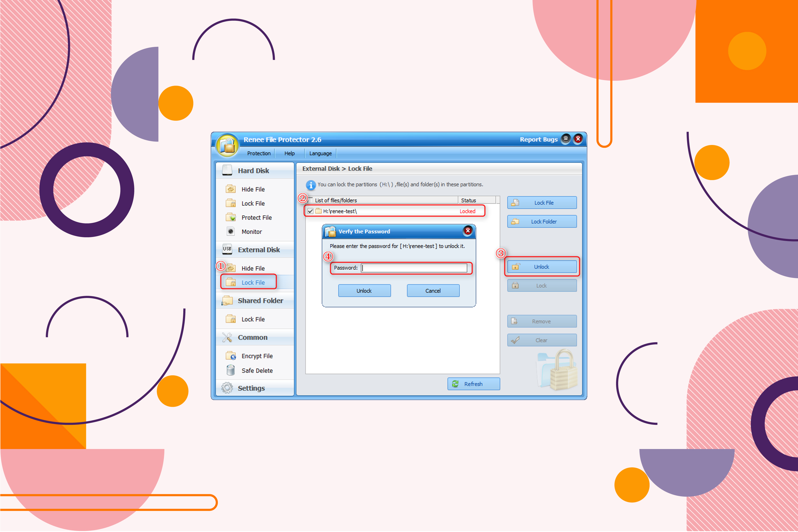Click the red Locked status text
The image size is (798, 532).
point(467,211)
